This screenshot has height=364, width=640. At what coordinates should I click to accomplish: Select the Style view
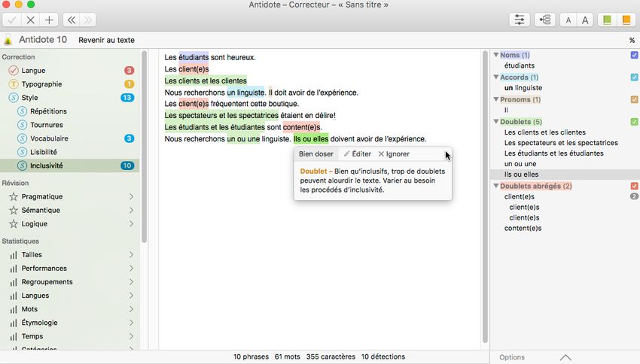coord(70,98)
